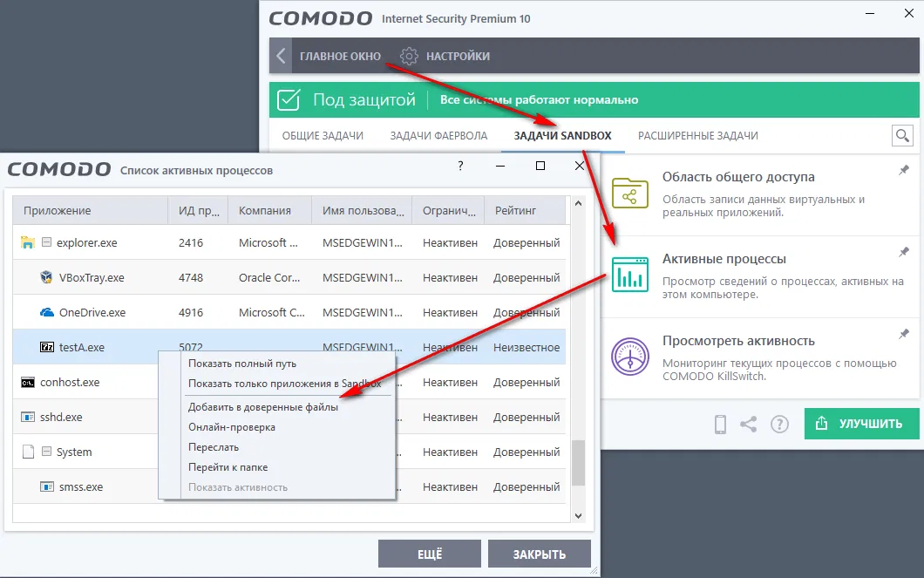Switch to the ОБЩИЕ ЗАДАЧИ tab
This screenshot has height=578, width=924.
pyautogui.click(x=323, y=135)
